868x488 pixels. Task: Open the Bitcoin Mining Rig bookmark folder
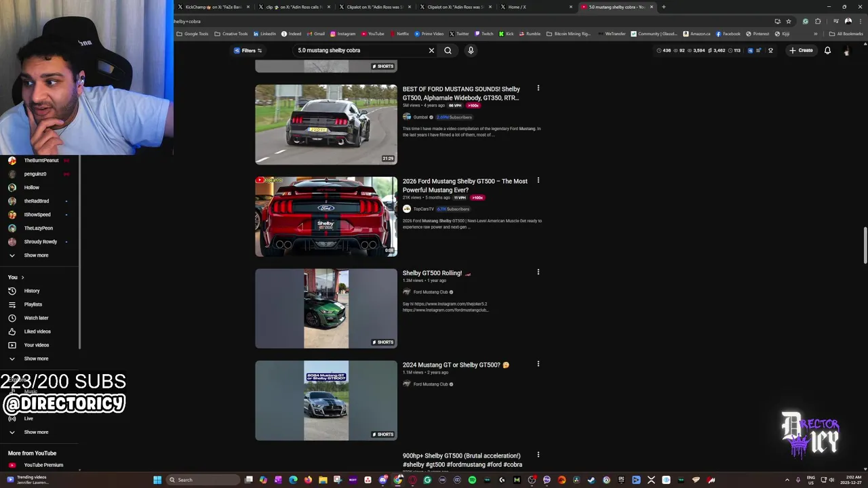click(x=568, y=34)
